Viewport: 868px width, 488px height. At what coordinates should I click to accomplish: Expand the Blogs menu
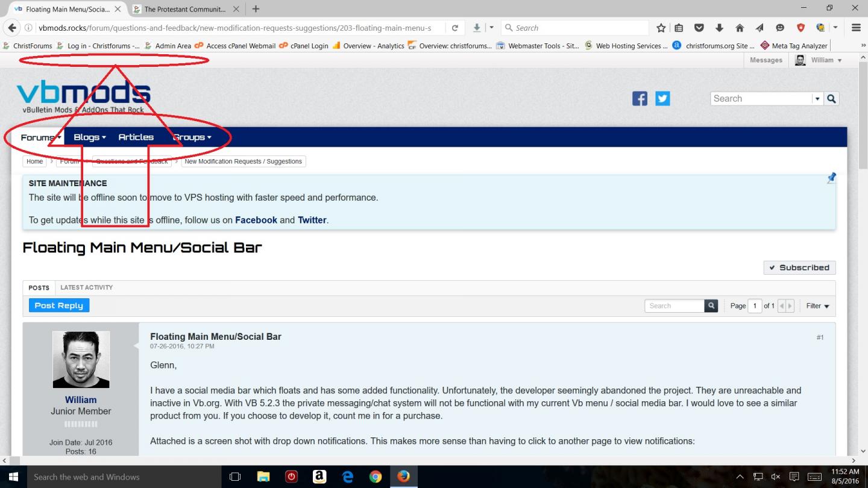(90, 137)
